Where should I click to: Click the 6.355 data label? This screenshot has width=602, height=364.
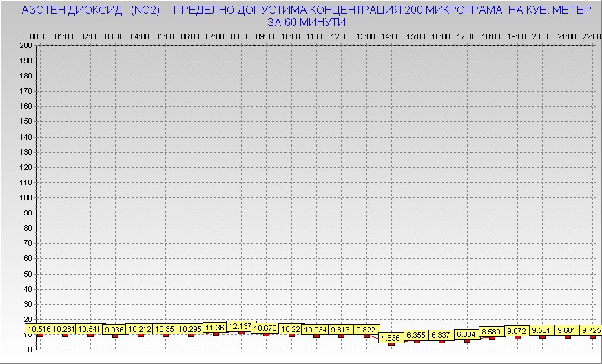[x=416, y=335]
